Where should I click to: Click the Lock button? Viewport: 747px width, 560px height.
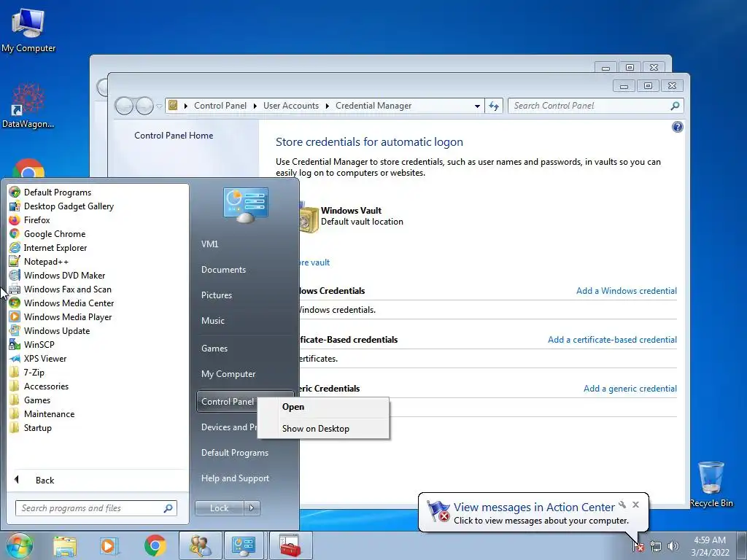(x=219, y=508)
